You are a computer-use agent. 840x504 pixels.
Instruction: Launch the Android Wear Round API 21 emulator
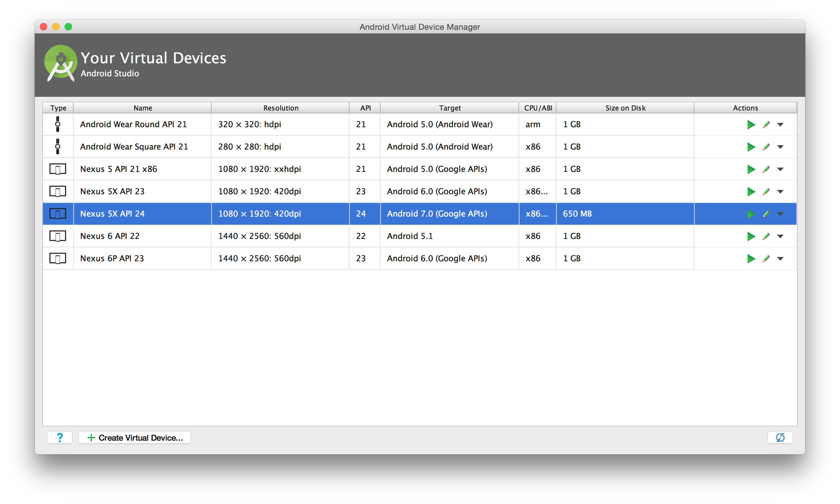(751, 125)
